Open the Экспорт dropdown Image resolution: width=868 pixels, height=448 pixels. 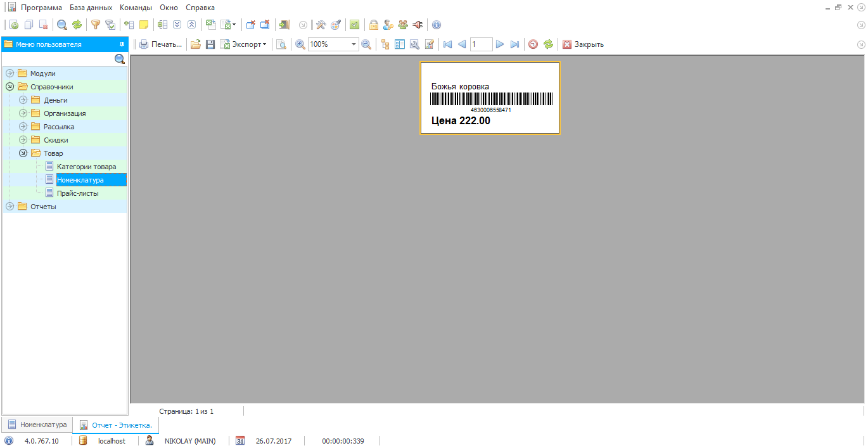tap(244, 44)
